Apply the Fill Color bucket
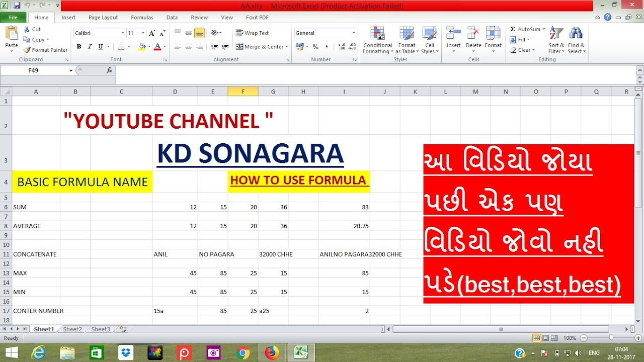The height and width of the screenshot is (362, 644). [x=142, y=47]
